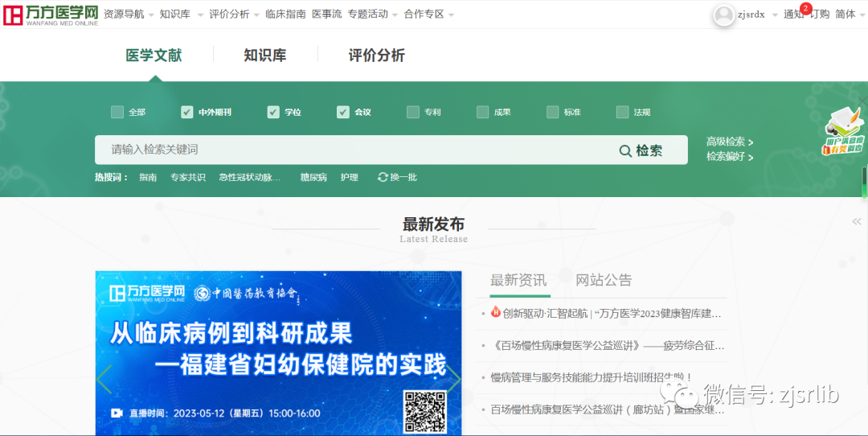The height and width of the screenshot is (436, 868).
Task: Uncheck the 学位 checkbox
Action: [273, 113]
